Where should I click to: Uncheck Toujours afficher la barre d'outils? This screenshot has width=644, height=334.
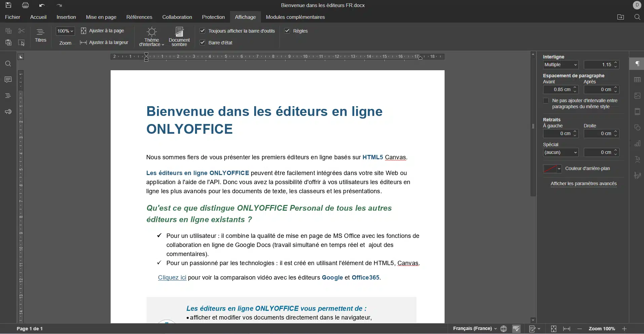[x=202, y=31]
